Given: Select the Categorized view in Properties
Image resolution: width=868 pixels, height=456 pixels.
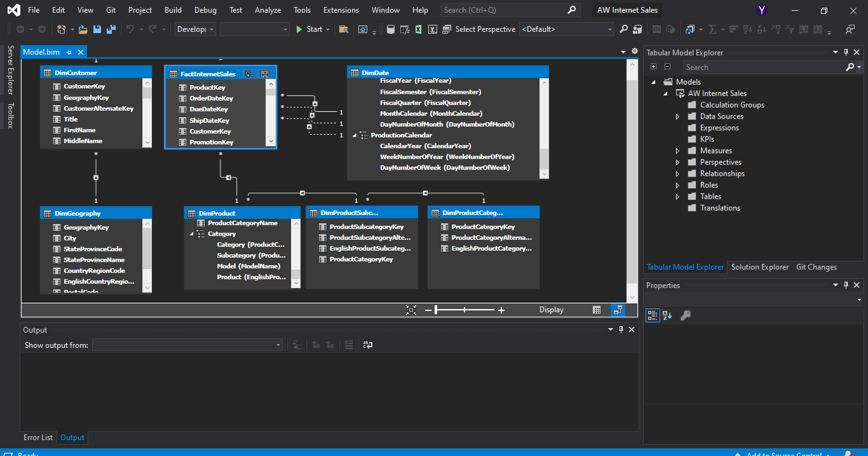Looking at the screenshot, I should (653, 315).
